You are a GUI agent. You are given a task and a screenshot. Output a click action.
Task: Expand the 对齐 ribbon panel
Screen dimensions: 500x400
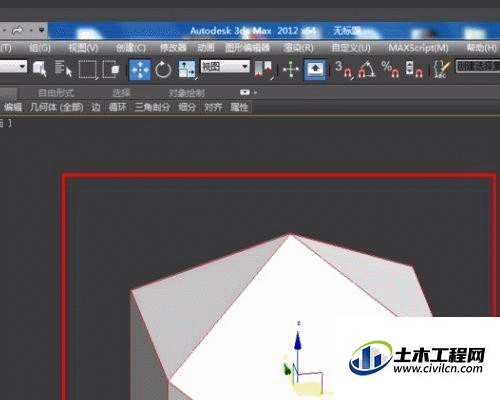[213, 107]
